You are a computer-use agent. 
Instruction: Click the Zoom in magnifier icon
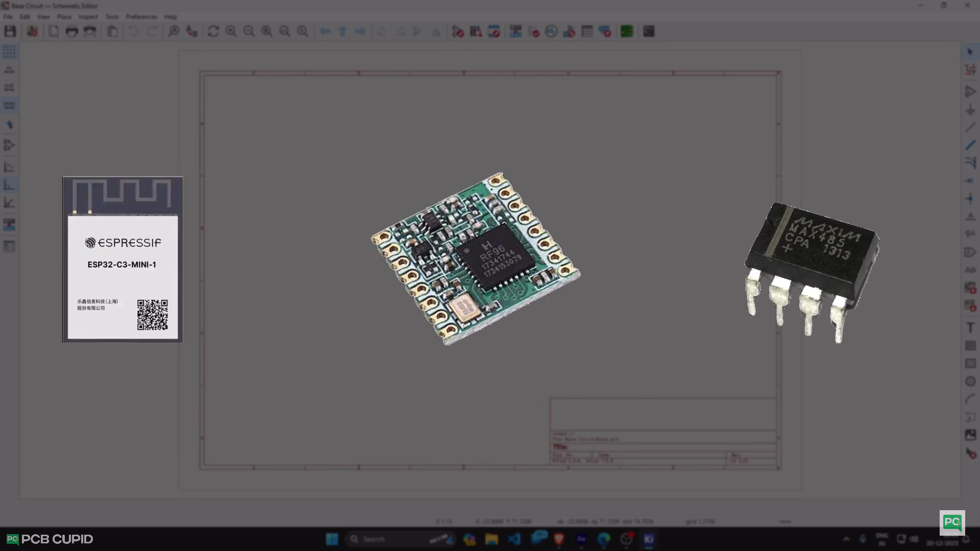coord(231,32)
